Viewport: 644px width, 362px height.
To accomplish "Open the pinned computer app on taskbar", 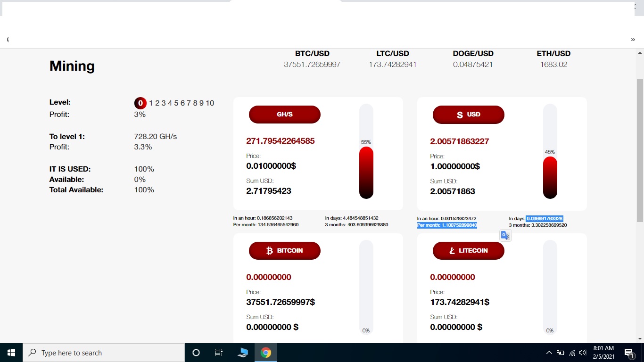I will click(x=243, y=353).
